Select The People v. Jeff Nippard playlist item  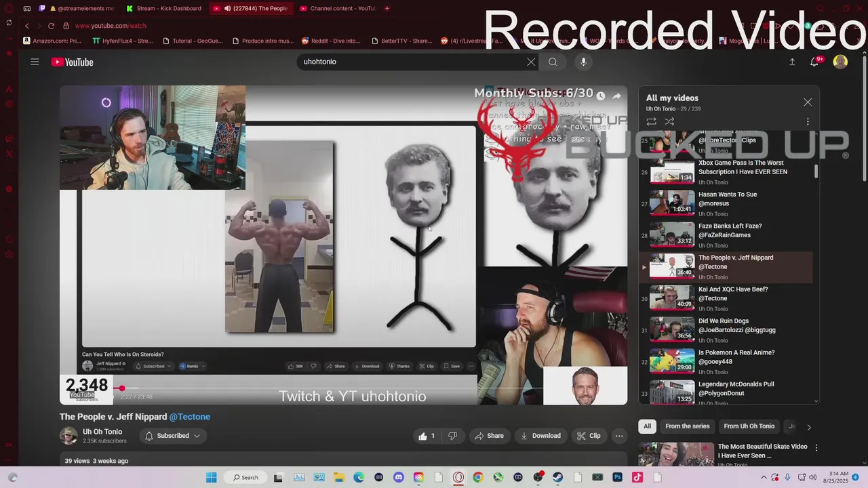pyautogui.click(x=726, y=267)
